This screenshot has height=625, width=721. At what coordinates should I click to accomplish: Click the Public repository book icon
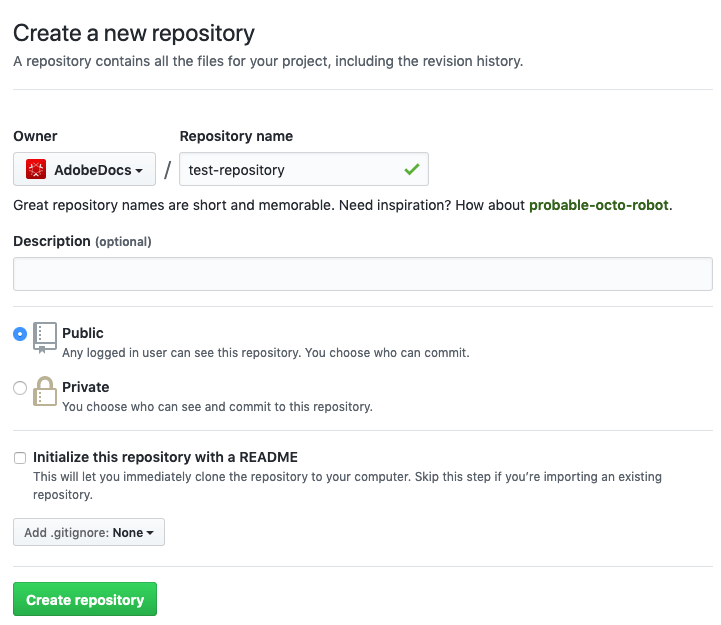point(45,337)
